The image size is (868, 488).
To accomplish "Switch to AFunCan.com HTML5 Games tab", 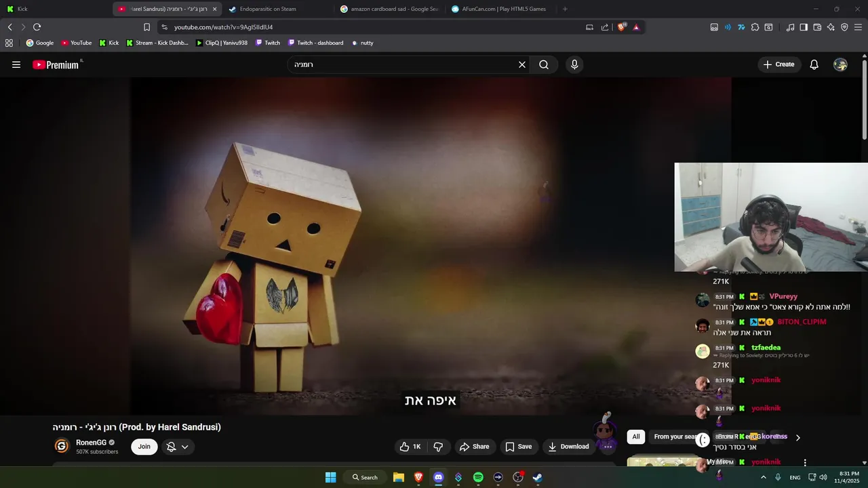I will [500, 9].
